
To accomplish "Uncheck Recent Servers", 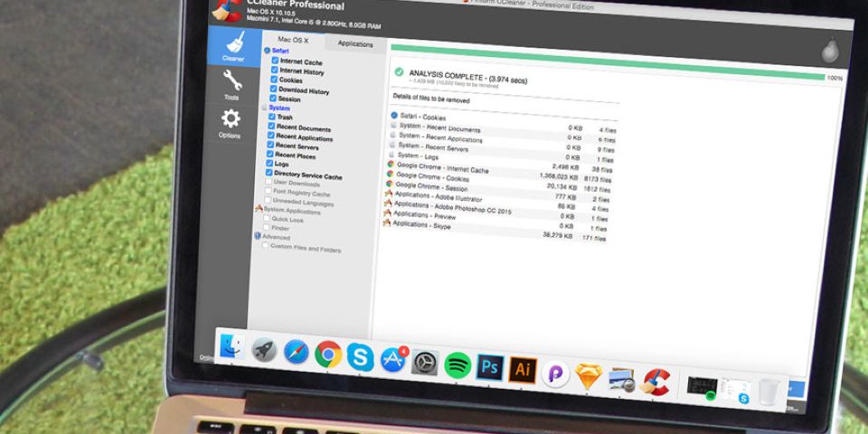I will pyautogui.click(x=270, y=145).
